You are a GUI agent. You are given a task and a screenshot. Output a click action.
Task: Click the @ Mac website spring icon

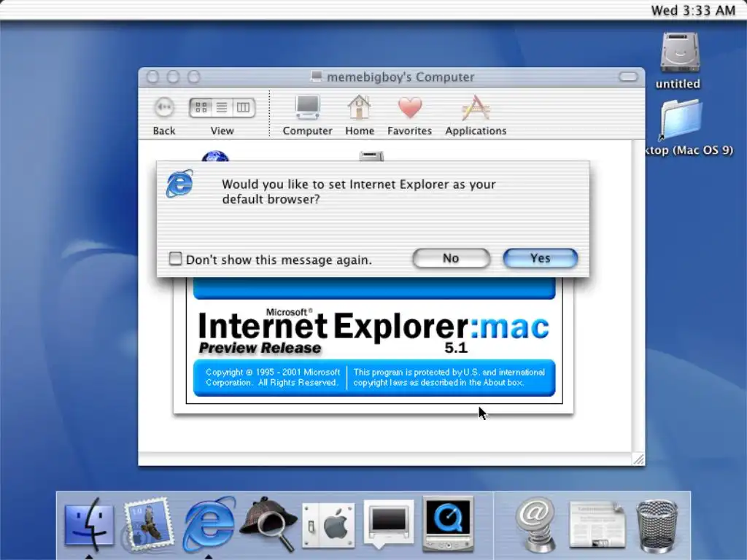pyautogui.click(x=537, y=525)
